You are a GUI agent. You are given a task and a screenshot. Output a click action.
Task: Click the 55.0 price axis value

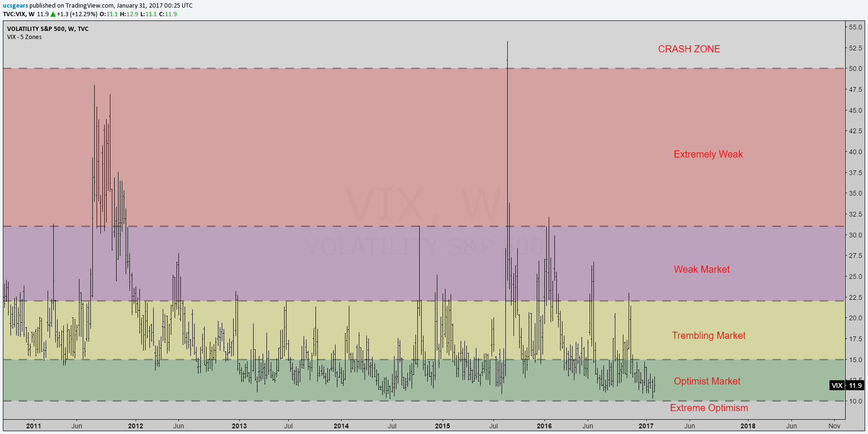[855, 27]
